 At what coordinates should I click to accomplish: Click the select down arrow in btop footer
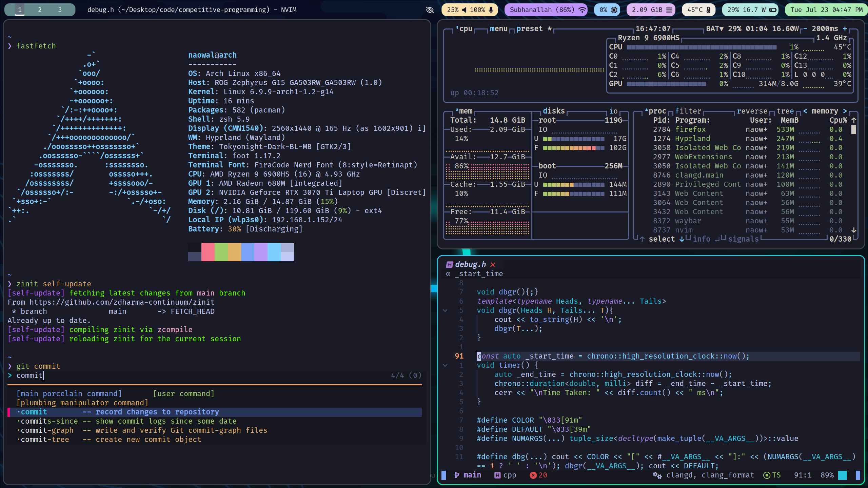pos(682,239)
